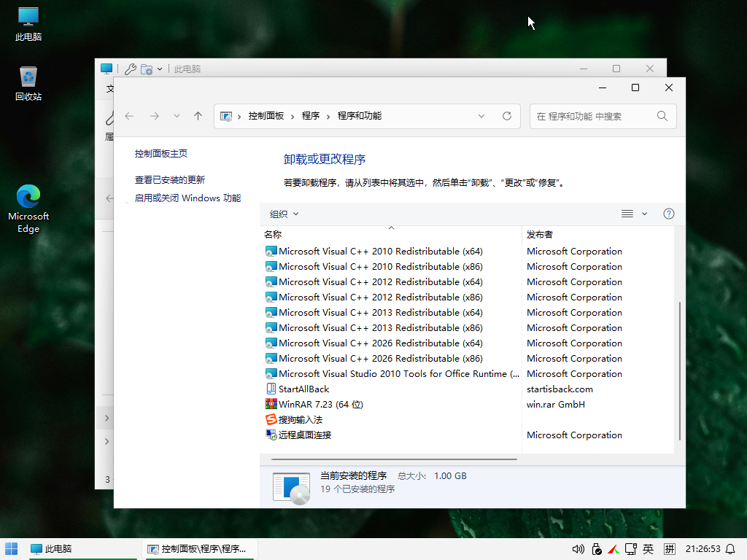Expand the first collapsed tree arrow in 此电脑 window
Viewport: 747px width, 560px height.
(x=107, y=418)
